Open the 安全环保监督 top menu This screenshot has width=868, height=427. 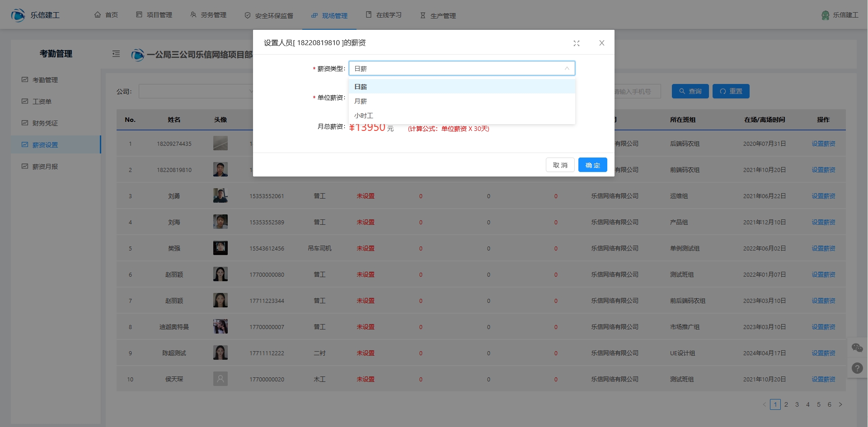(x=269, y=15)
